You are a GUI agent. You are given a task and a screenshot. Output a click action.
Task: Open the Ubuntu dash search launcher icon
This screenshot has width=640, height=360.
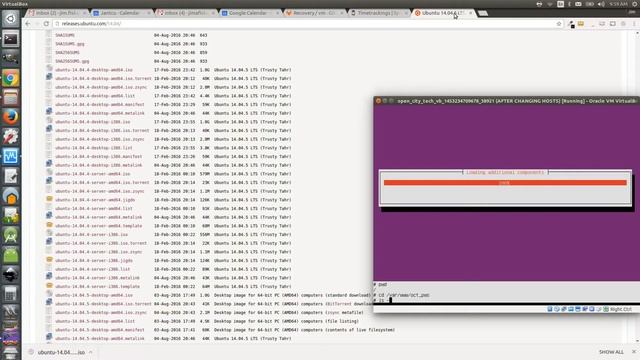pyautogui.click(x=11, y=19)
